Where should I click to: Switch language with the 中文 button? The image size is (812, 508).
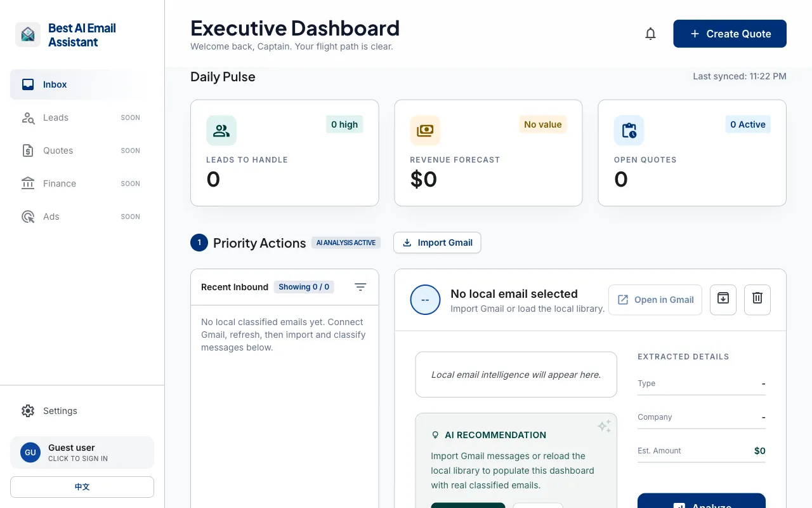82,487
